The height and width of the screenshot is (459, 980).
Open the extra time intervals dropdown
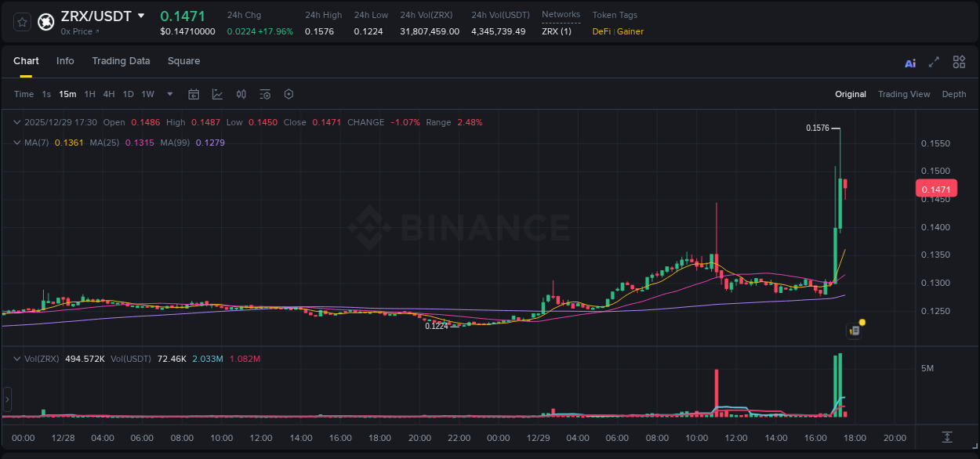click(169, 94)
